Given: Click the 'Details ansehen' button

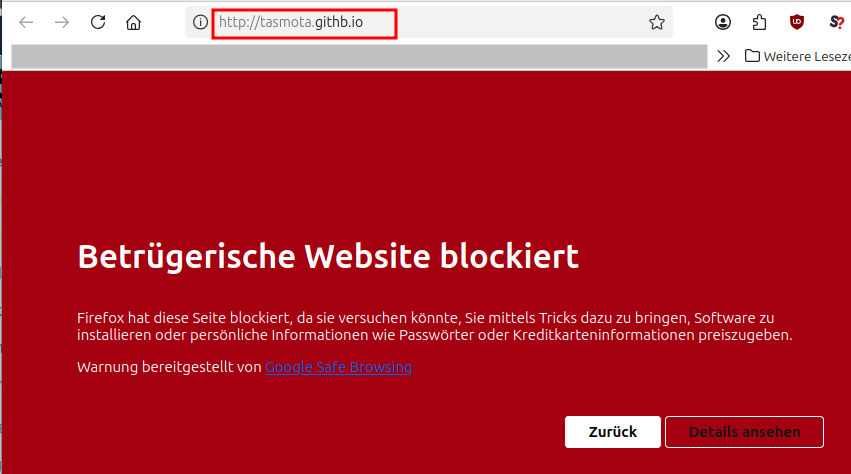Looking at the screenshot, I should tap(744, 432).
